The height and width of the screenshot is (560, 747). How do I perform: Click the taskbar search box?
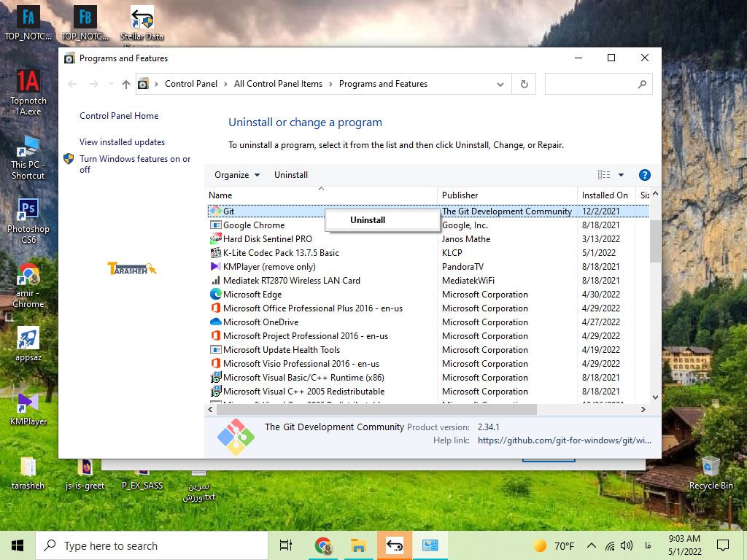[x=152, y=545]
